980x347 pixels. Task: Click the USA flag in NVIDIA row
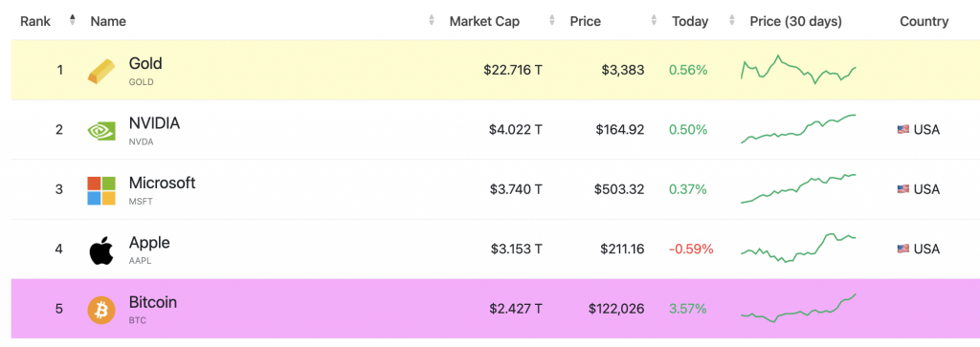[x=903, y=130]
